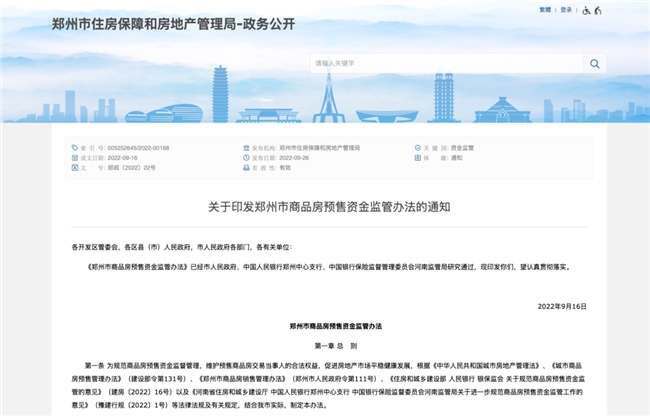The height and width of the screenshot is (416, 650).
Task: Click the date 2022年9月16日
Action: (562, 307)
